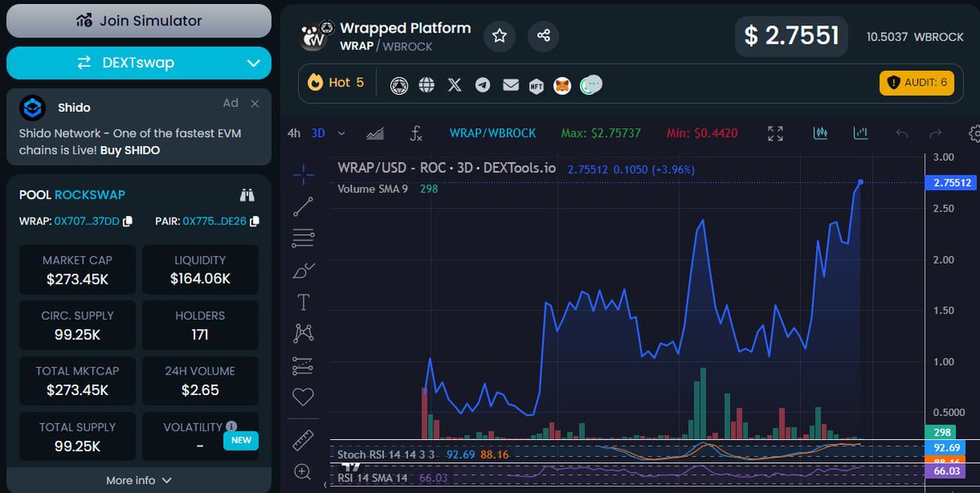
Task: Toggle market cap chart view
Action: point(860,133)
